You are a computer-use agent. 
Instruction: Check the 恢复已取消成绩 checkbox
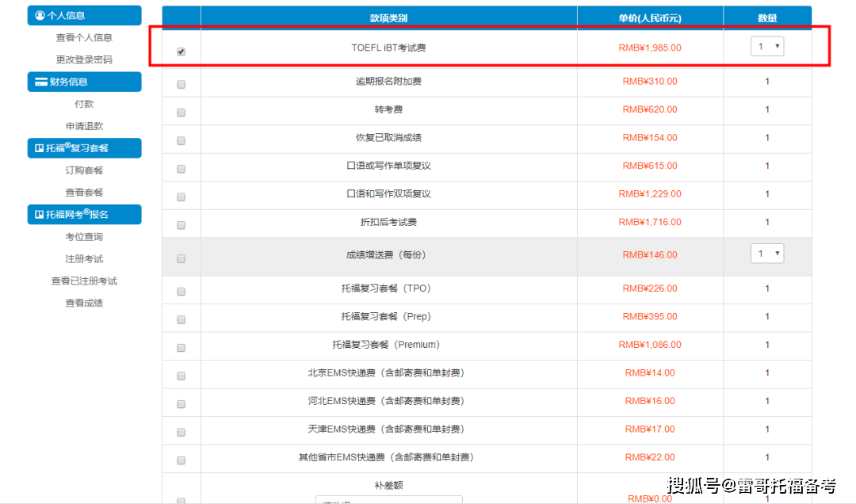point(181,141)
